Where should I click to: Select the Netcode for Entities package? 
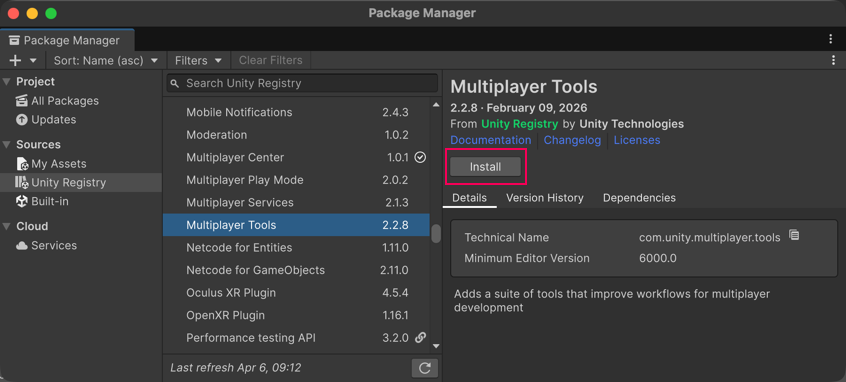click(x=296, y=248)
